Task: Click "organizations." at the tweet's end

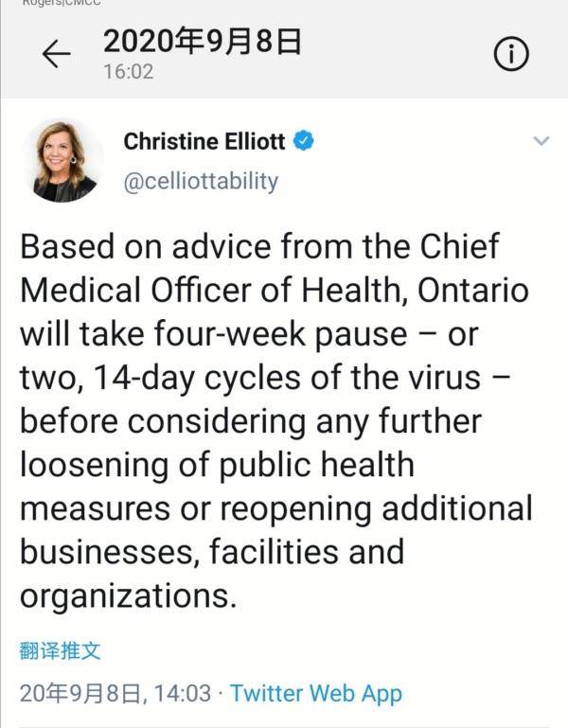Action: 125,598
